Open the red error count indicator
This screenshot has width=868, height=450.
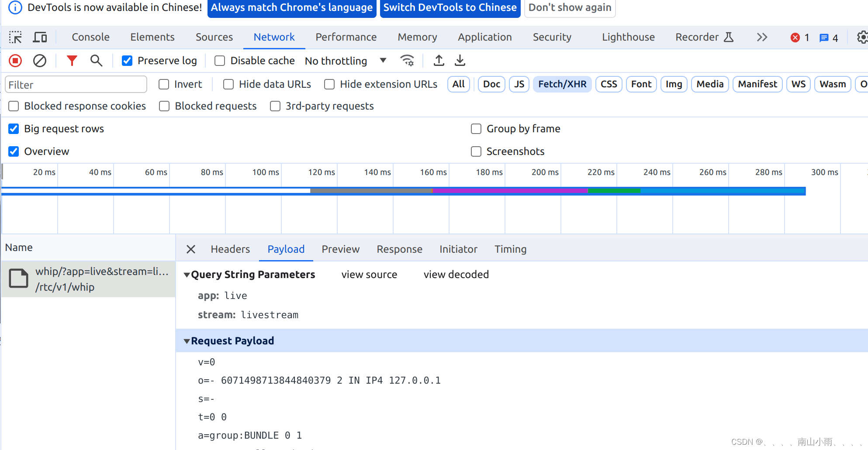(799, 38)
